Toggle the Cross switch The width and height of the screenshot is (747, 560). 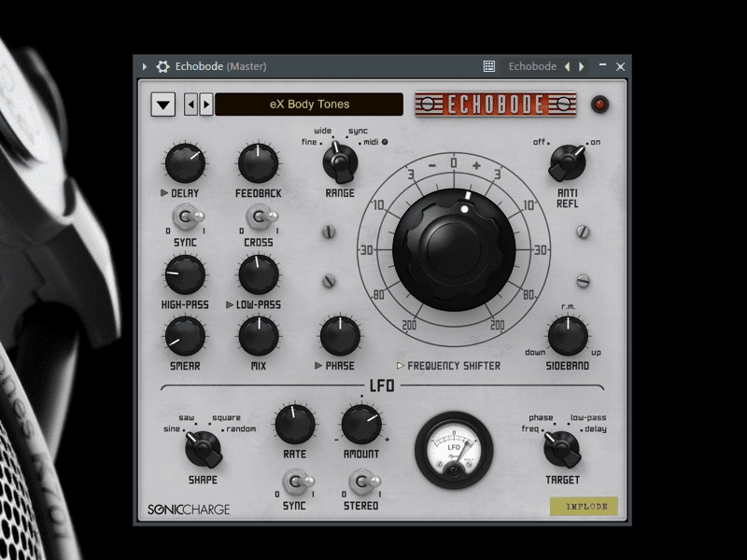pyautogui.click(x=261, y=217)
